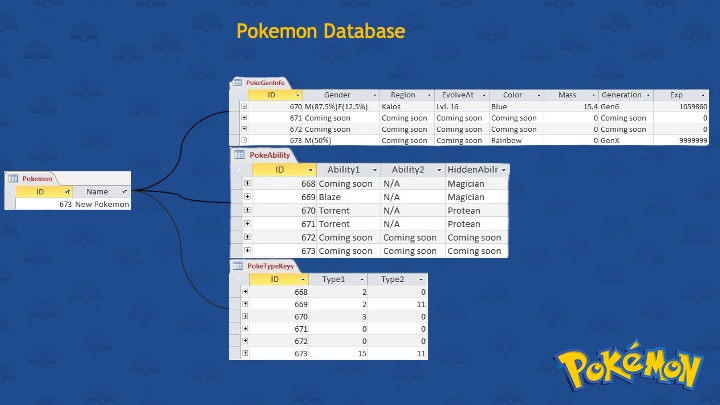Expand row 670 in PokeGenInfo
720x405 pixels.
pyautogui.click(x=244, y=107)
